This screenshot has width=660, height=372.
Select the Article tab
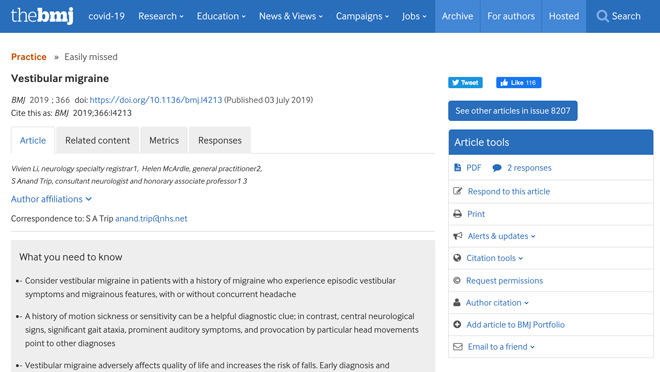click(x=33, y=140)
